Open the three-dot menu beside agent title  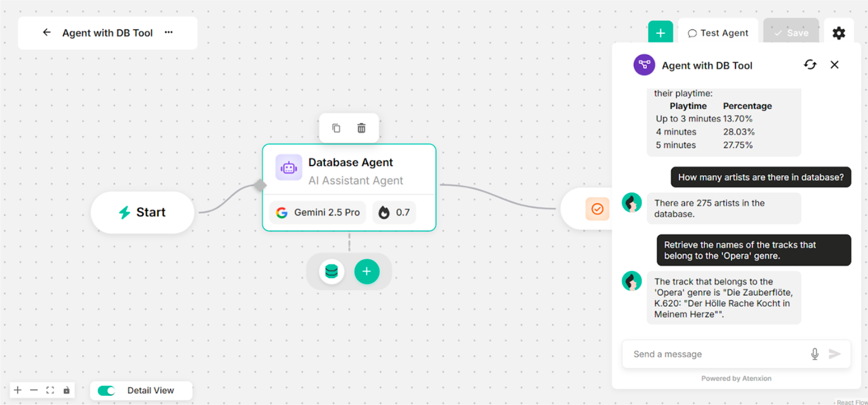tap(168, 32)
